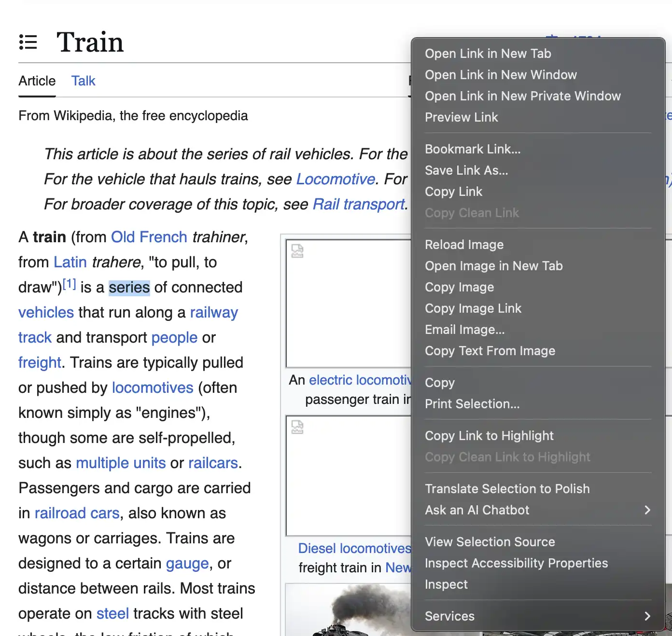The image size is (672, 636).
Task: Click the broken image icon above electric locomotive caption
Action: tap(297, 251)
